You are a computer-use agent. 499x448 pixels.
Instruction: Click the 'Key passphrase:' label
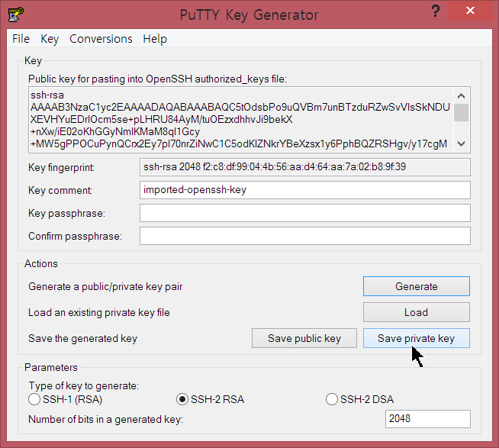(66, 214)
